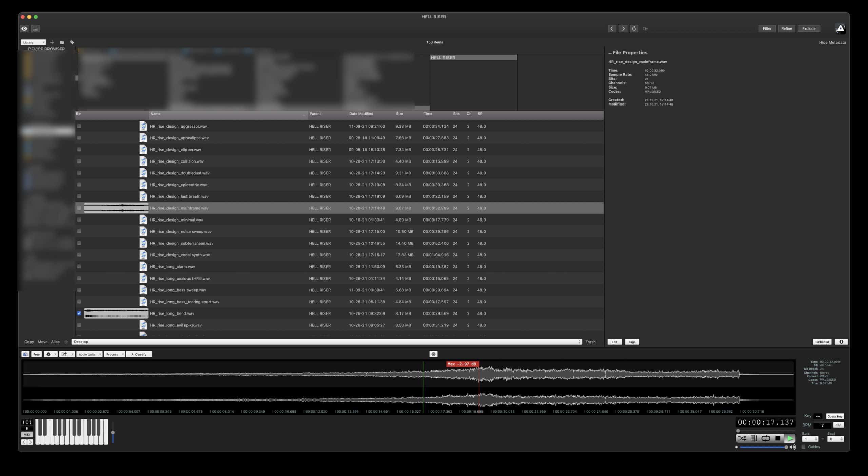Click the Exclude button

pos(809,28)
